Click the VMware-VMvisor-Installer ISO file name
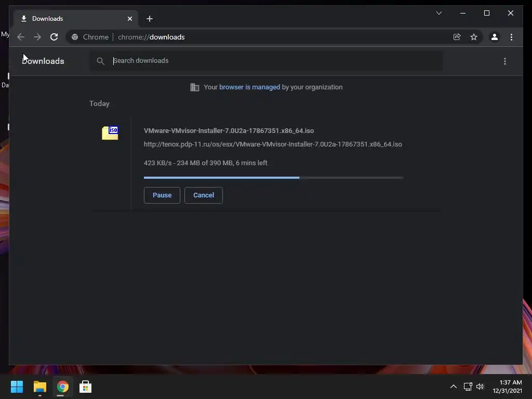Image resolution: width=532 pixels, height=399 pixels. [x=229, y=130]
